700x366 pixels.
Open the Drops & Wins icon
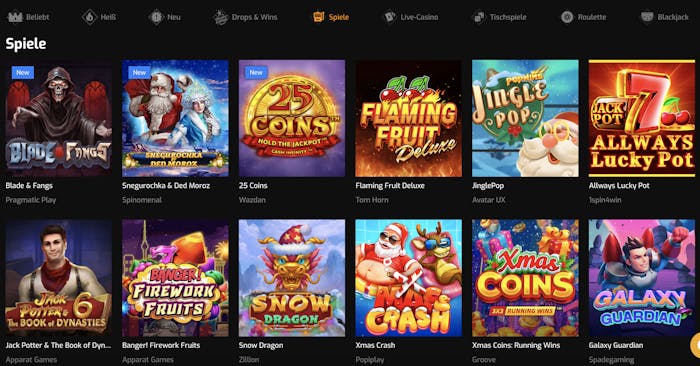click(x=221, y=17)
